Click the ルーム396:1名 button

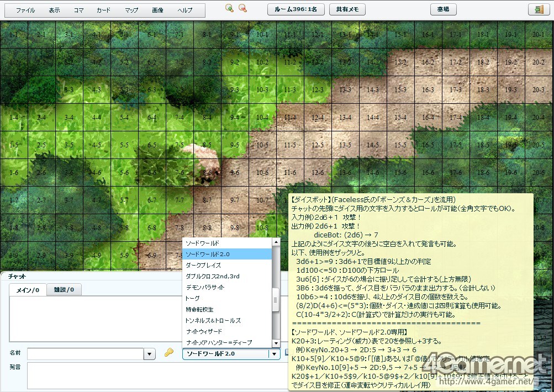(x=296, y=9)
